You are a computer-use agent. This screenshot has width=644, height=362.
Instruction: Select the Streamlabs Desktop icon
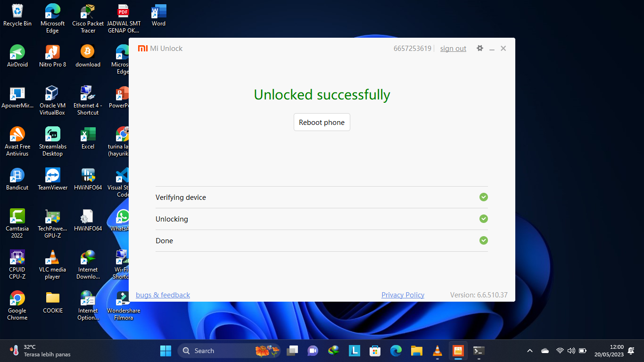coord(52,141)
